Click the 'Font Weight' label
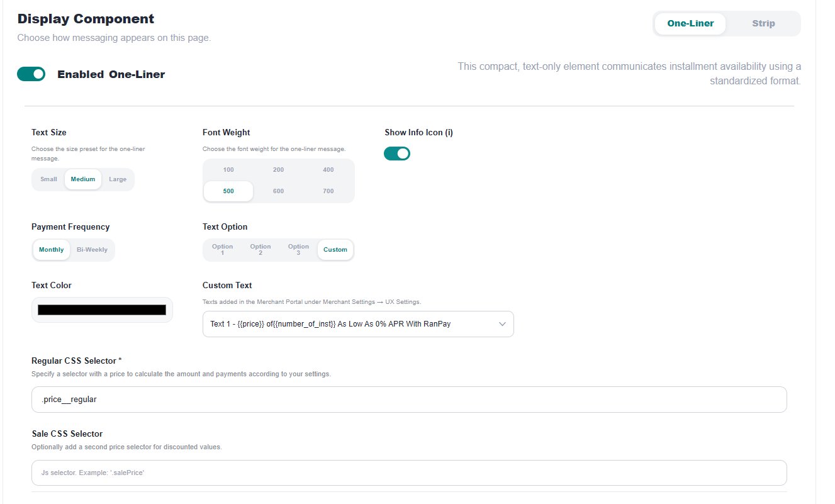The width and height of the screenshot is (835, 504). (x=227, y=133)
